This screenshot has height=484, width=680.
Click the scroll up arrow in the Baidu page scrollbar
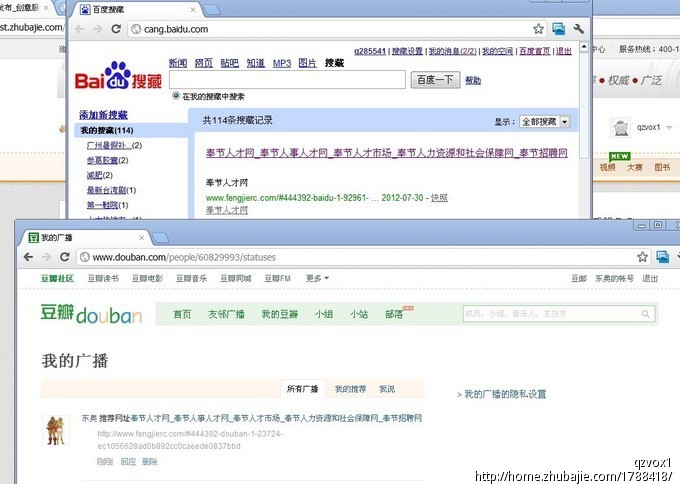click(584, 46)
